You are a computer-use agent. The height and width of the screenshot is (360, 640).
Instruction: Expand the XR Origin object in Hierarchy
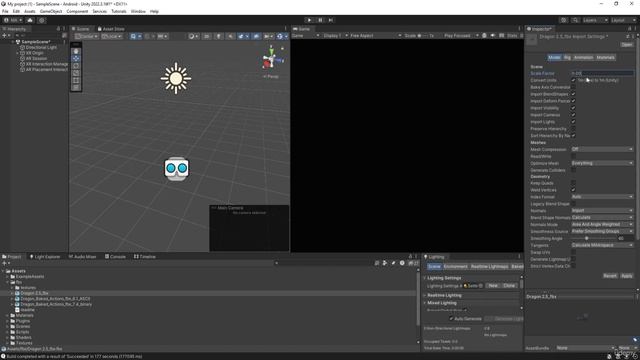tap(17, 53)
